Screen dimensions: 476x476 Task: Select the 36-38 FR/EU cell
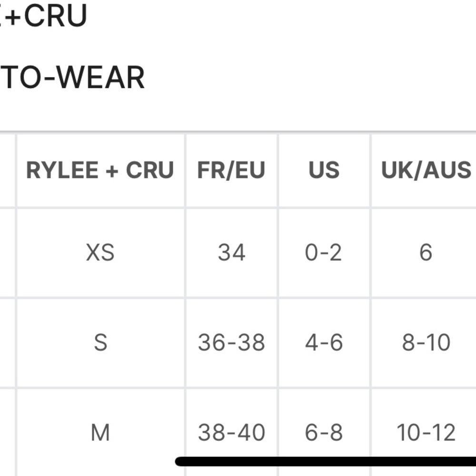point(231,342)
